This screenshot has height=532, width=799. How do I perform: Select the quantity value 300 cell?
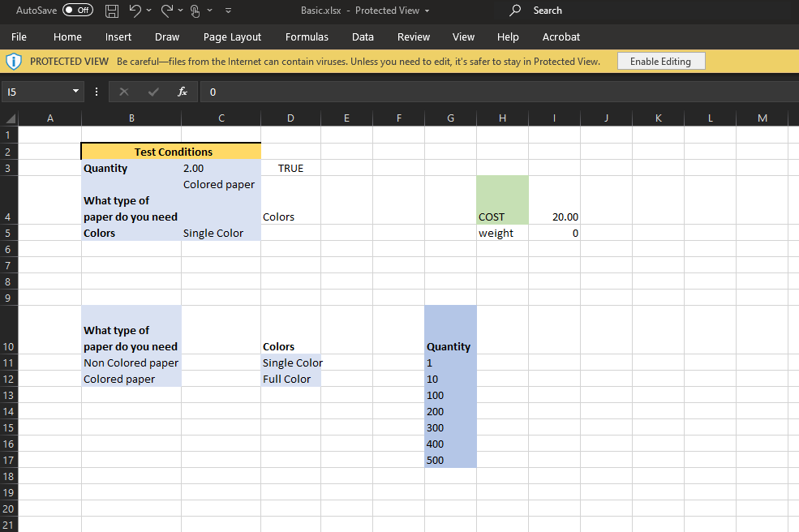click(x=450, y=427)
